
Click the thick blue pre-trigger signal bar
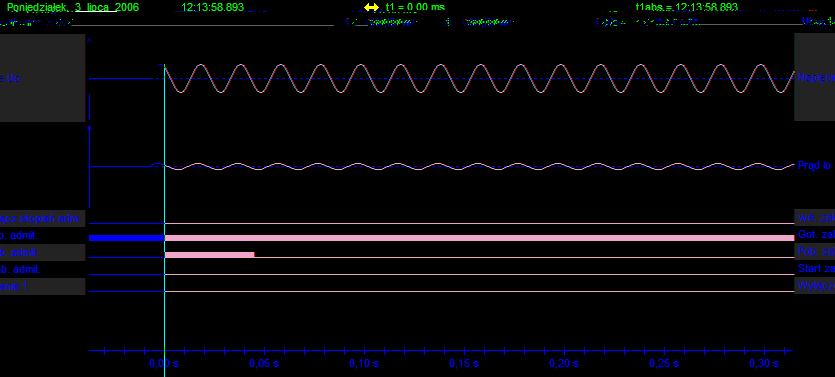pos(126,237)
